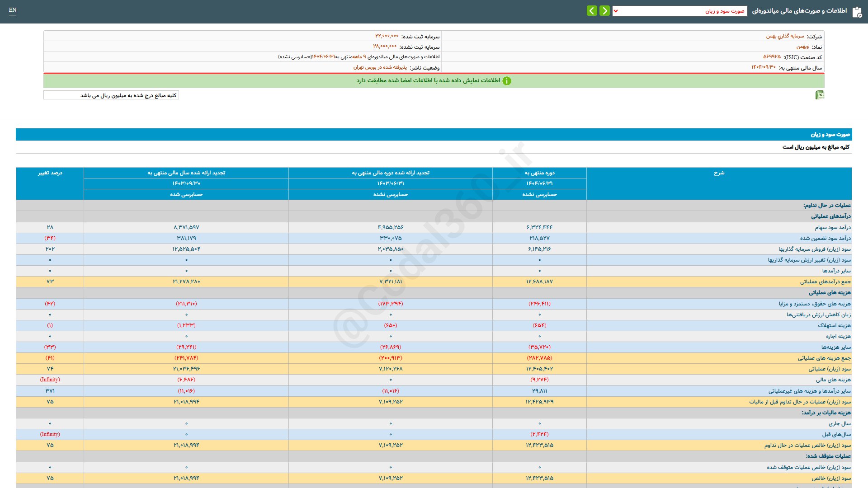
Task: Click the million rial note field
Action: (x=111, y=95)
